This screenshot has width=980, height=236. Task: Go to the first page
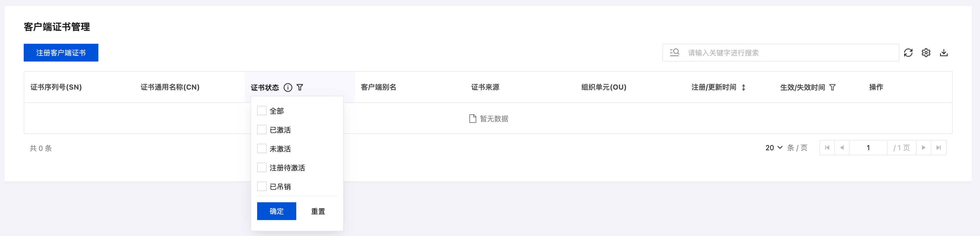827,148
